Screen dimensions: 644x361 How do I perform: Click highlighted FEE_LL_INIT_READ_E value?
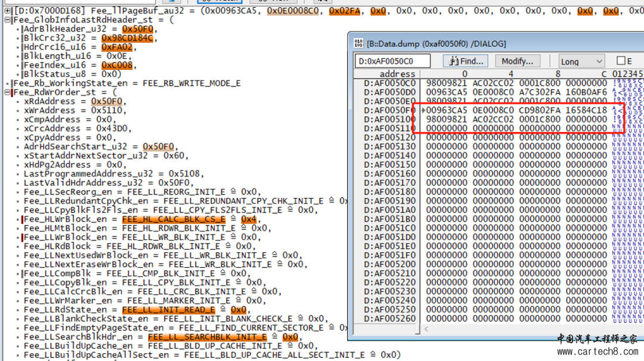tap(168, 310)
